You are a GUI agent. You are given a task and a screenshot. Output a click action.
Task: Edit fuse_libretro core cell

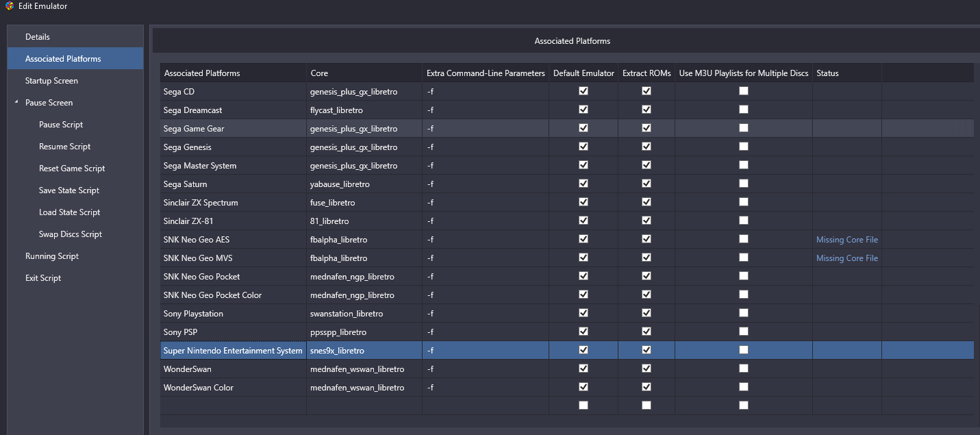(x=364, y=202)
